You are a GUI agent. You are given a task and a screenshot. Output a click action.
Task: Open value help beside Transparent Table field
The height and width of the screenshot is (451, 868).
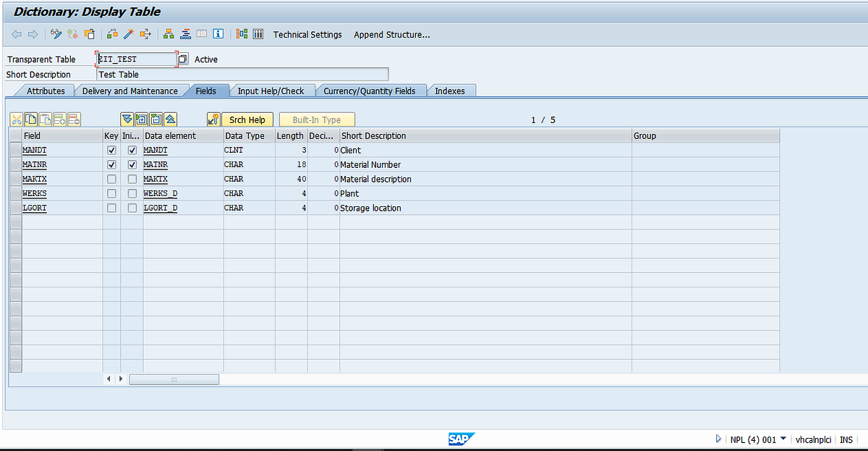[x=182, y=59]
